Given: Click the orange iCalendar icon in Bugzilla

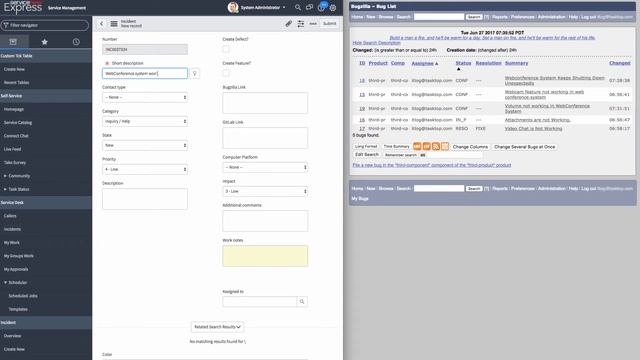Looking at the screenshot, I should point(444,146).
